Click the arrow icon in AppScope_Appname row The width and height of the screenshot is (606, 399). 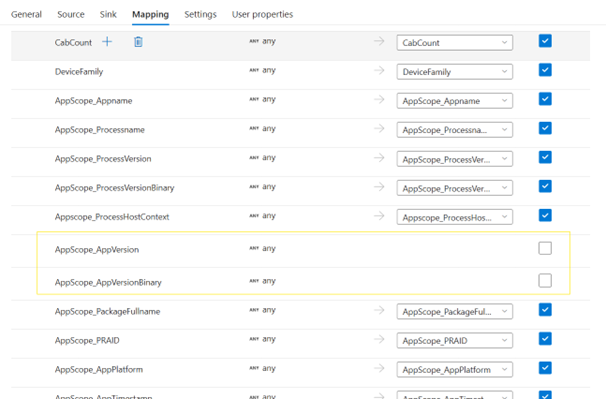pyautogui.click(x=379, y=99)
